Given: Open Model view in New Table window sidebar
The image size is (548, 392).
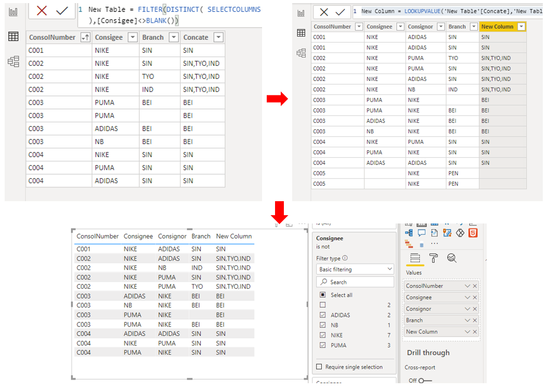Looking at the screenshot, I should pos(13,62).
